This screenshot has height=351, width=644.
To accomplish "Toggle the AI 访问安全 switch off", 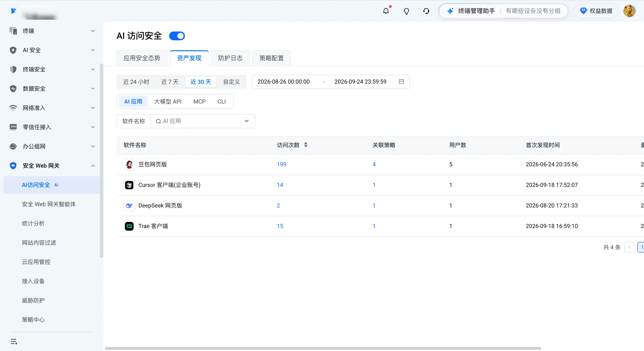I will 177,36.
